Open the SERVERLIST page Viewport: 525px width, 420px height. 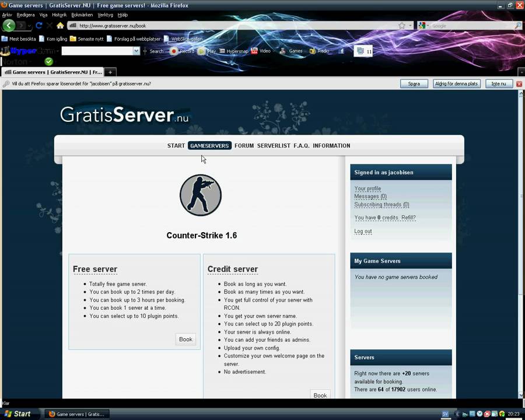click(274, 146)
